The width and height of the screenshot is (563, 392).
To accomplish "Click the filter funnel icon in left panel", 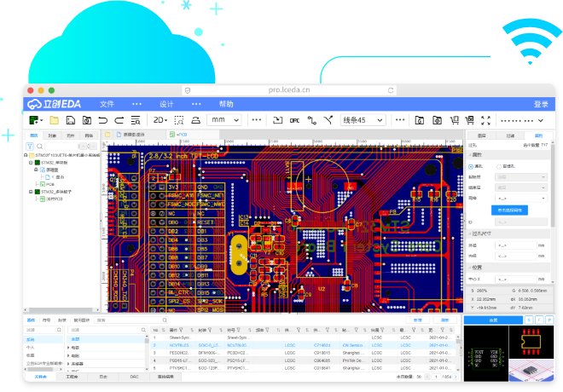I will pos(31,147).
